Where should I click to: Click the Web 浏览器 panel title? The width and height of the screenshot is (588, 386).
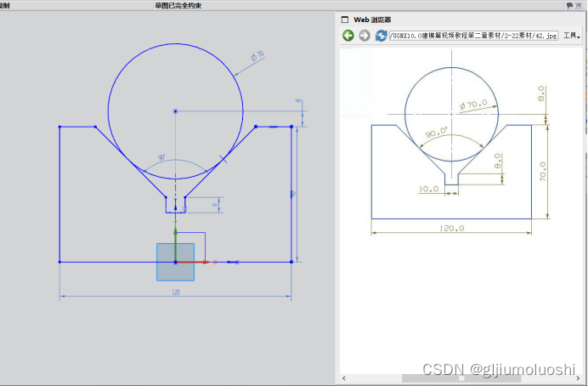(372, 20)
